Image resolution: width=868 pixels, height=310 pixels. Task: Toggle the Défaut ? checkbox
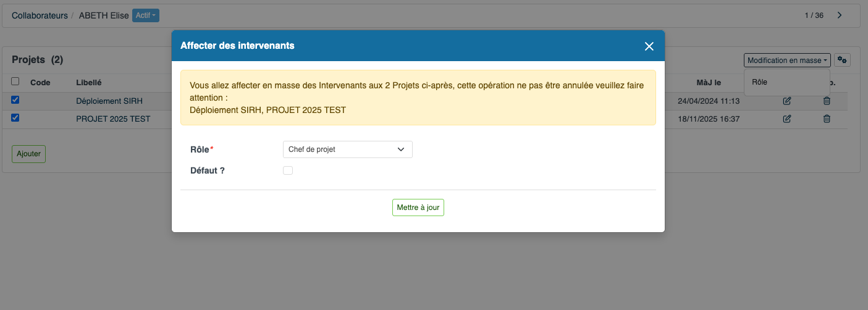288,170
